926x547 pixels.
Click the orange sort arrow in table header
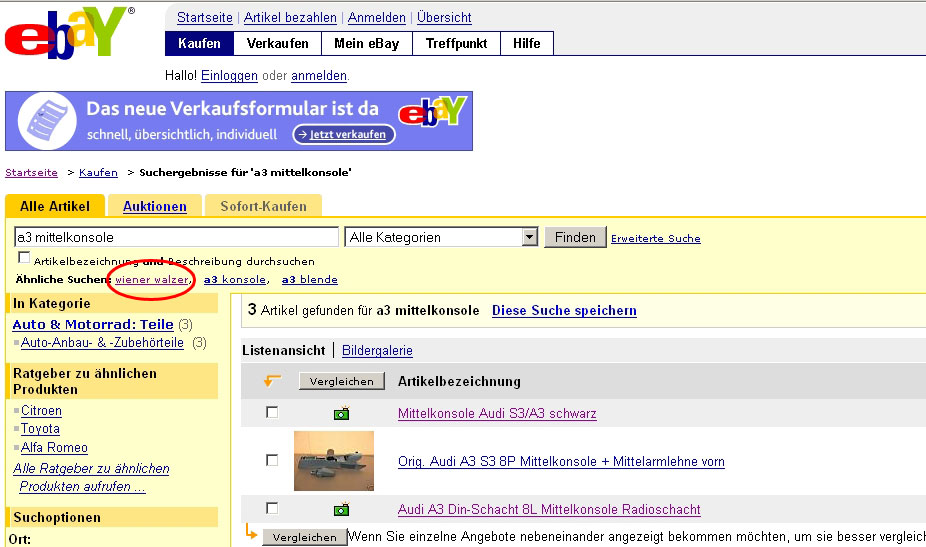[x=272, y=380]
